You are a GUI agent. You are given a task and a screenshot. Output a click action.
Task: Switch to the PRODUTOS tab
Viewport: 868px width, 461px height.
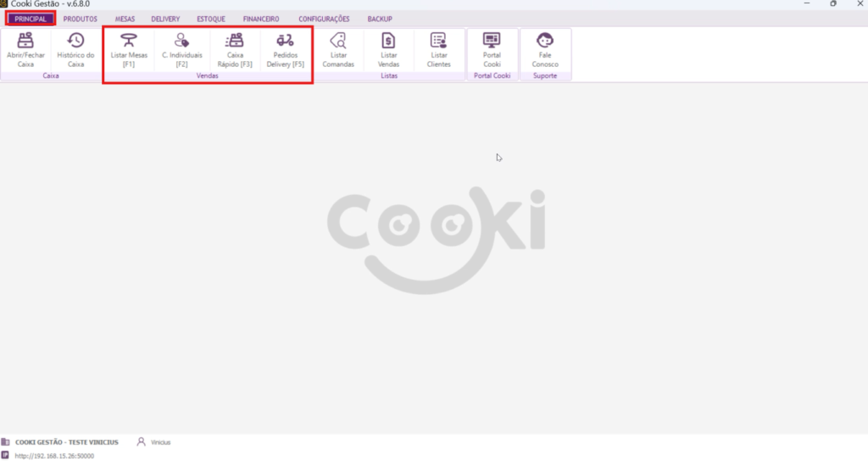point(81,19)
